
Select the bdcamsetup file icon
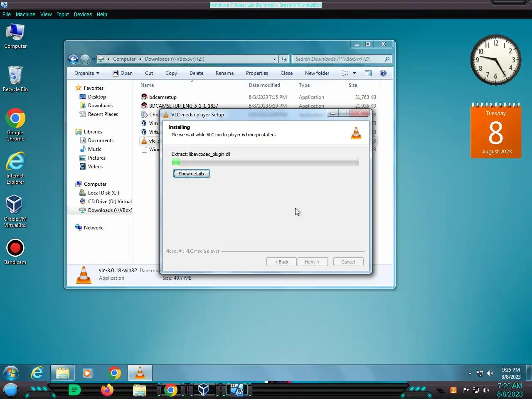(144, 97)
